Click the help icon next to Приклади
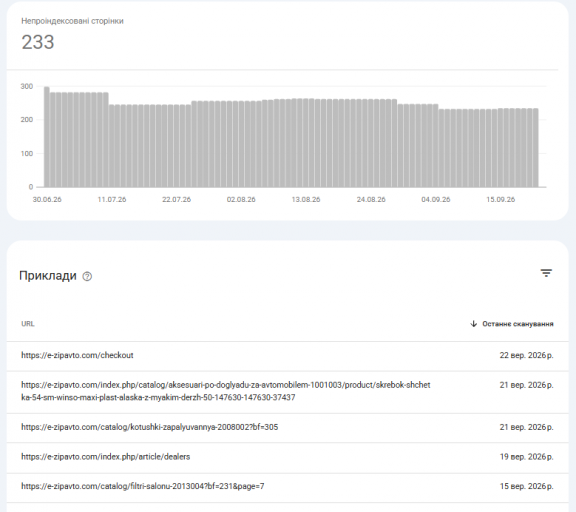576x512 pixels. pos(87,276)
